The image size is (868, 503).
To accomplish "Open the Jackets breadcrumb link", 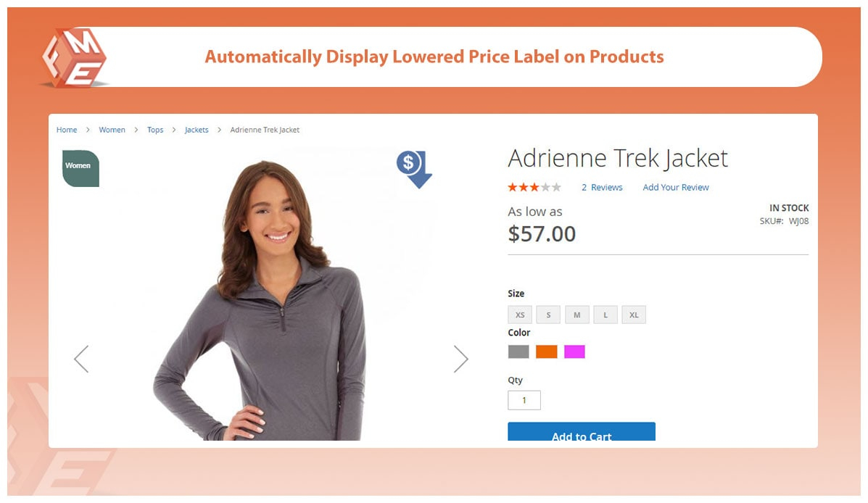I will click(197, 130).
